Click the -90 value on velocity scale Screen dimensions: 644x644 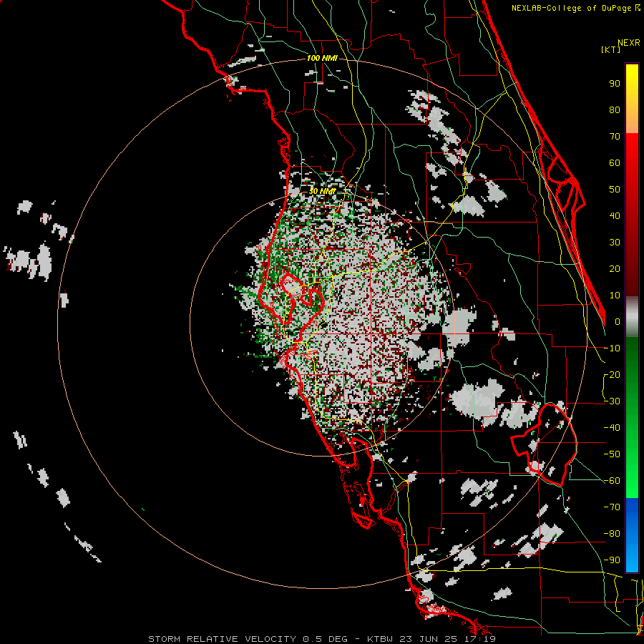(x=612, y=560)
